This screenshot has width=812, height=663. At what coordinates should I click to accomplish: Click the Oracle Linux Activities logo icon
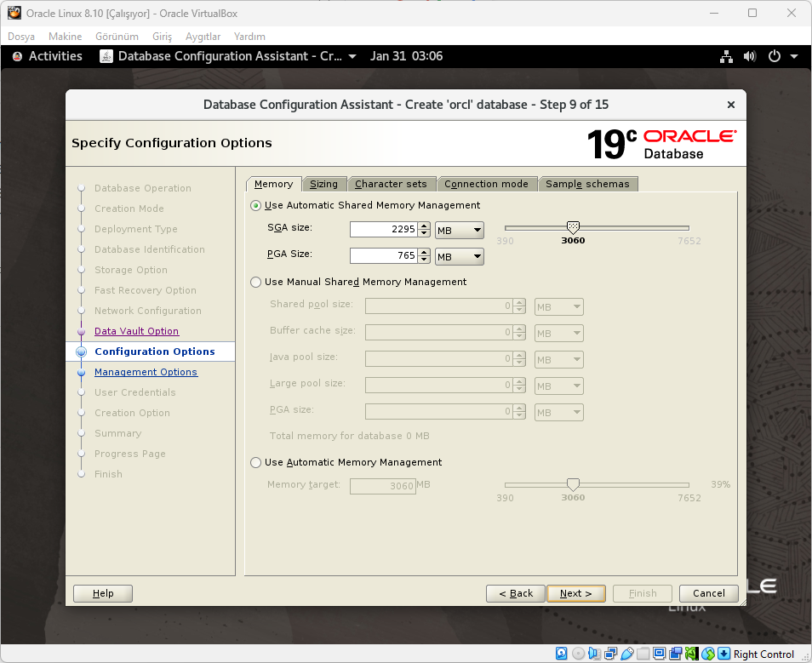pyautogui.click(x=17, y=56)
